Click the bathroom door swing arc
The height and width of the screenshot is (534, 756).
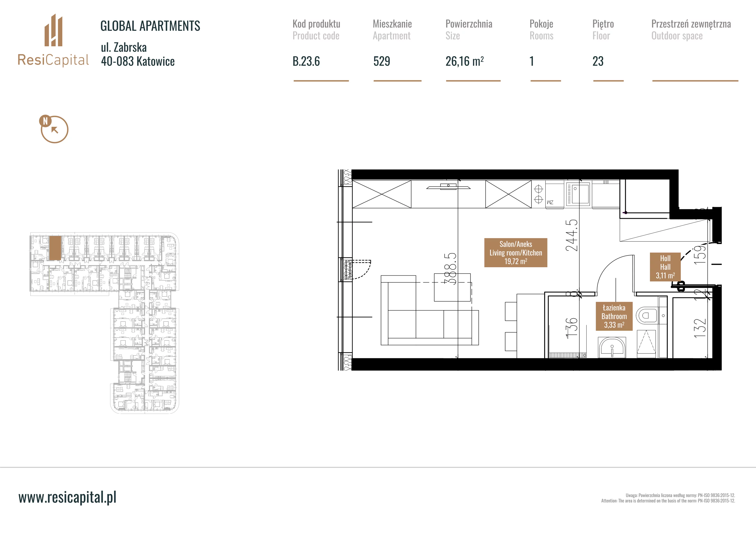pyautogui.click(x=615, y=273)
